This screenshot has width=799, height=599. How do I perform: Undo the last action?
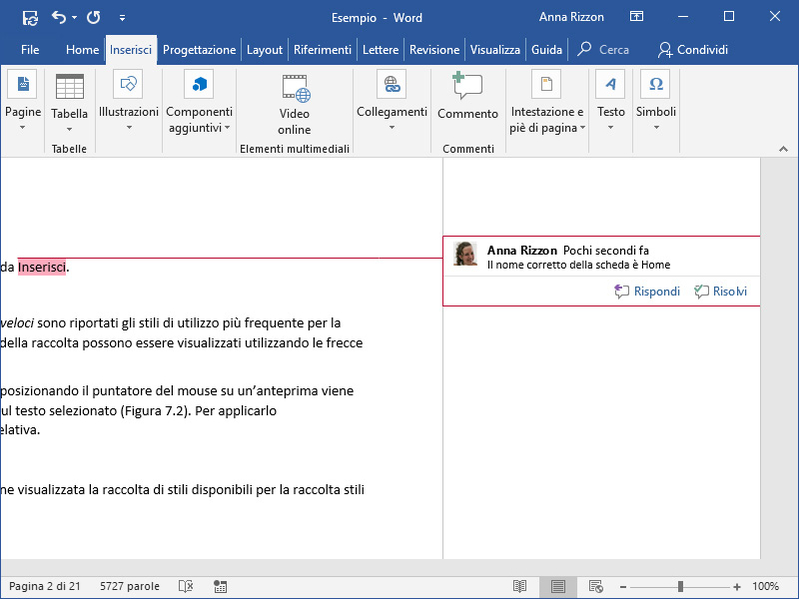click(x=59, y=18)
